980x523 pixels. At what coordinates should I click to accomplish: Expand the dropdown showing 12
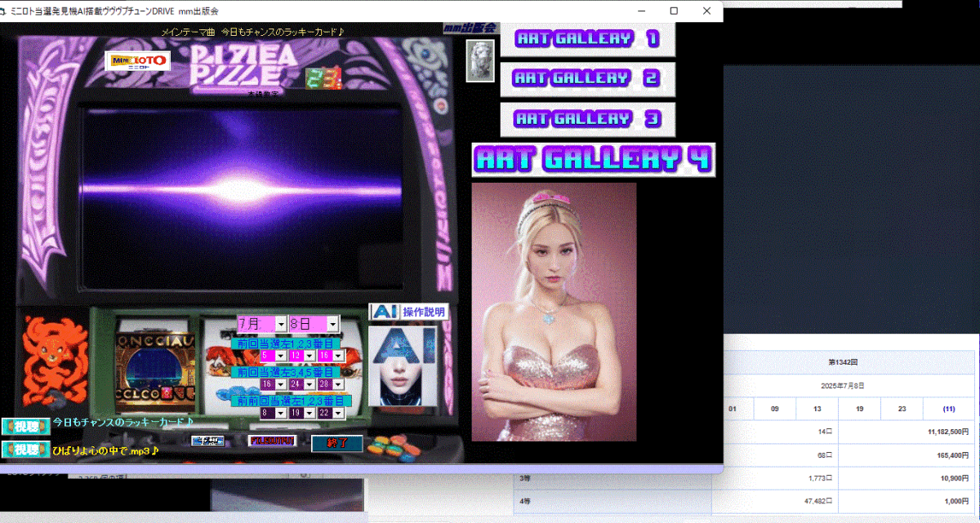[309, 356]
